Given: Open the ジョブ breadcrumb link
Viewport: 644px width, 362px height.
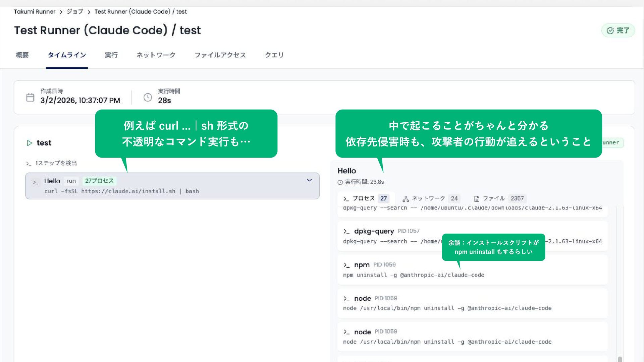Looking at the screenshot, I should pyautogui.click(x=74, y=12).
